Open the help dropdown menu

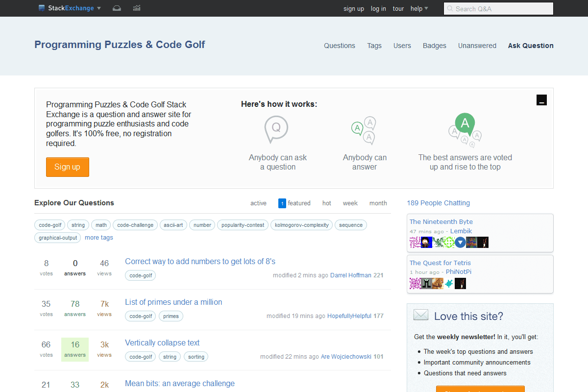(419, 8)
